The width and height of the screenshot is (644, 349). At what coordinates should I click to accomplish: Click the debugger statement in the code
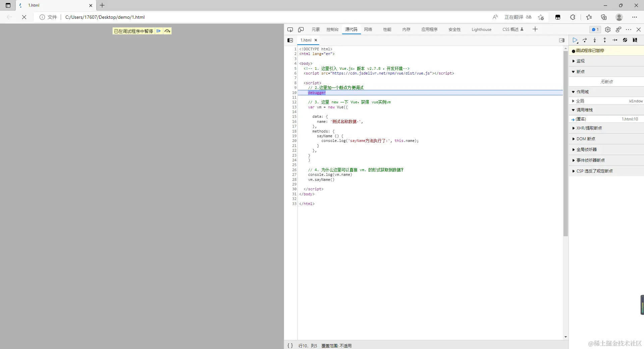pyautogui.click(x=317, y=93)
